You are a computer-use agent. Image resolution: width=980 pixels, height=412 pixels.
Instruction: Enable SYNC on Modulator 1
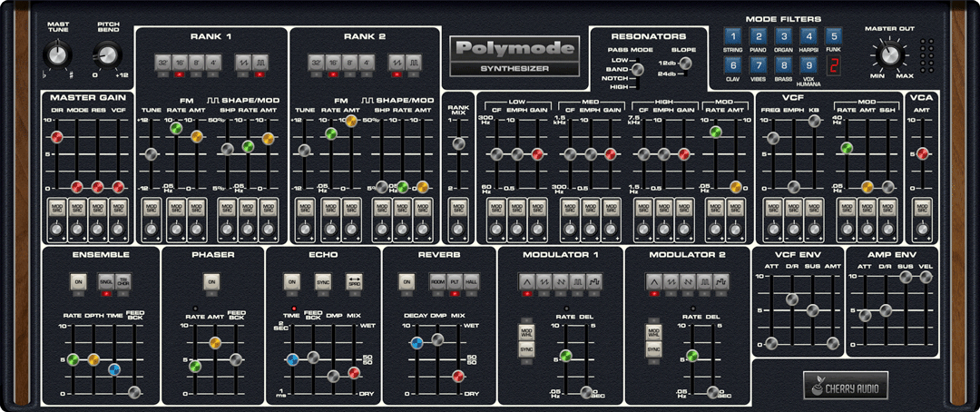526,348
